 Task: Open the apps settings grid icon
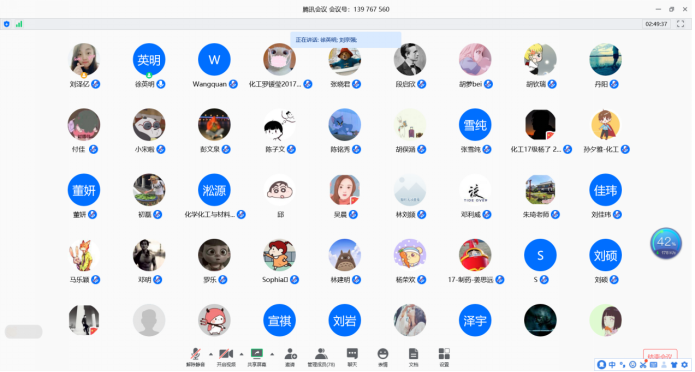[444, 357]
